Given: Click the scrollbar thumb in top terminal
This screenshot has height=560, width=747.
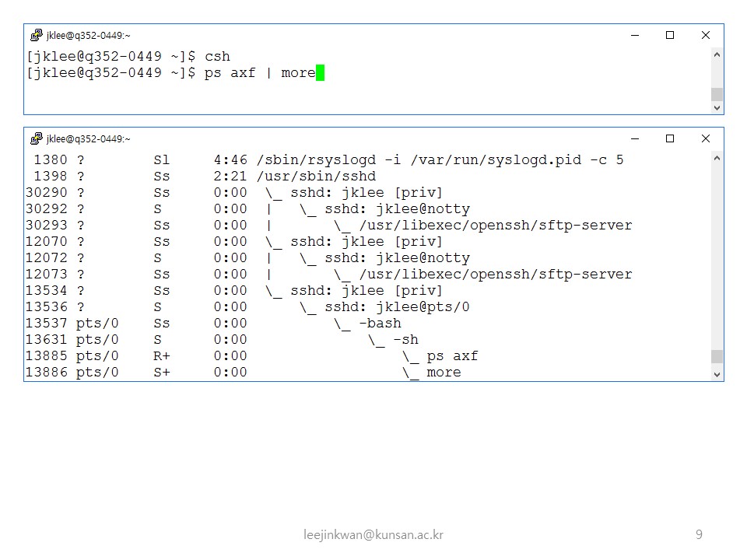Looking at the screenshot, I should 717,94.
